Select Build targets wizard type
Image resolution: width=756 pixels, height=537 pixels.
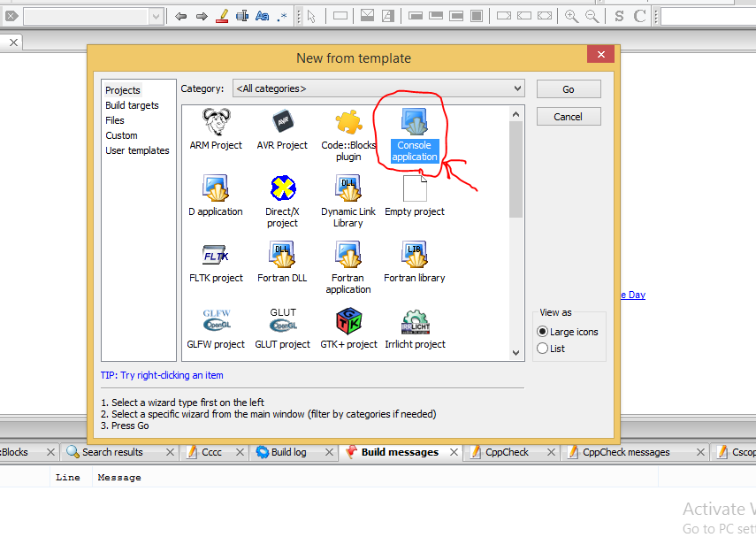(132, 105)
